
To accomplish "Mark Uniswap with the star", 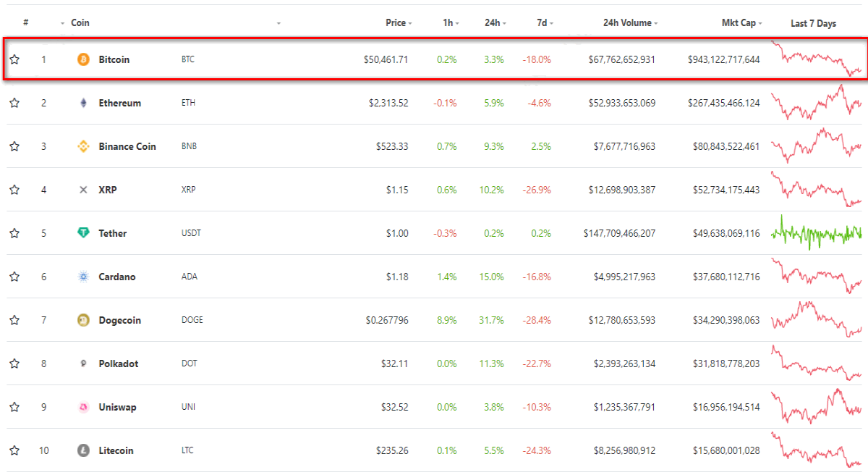I will tap(14, 407).
